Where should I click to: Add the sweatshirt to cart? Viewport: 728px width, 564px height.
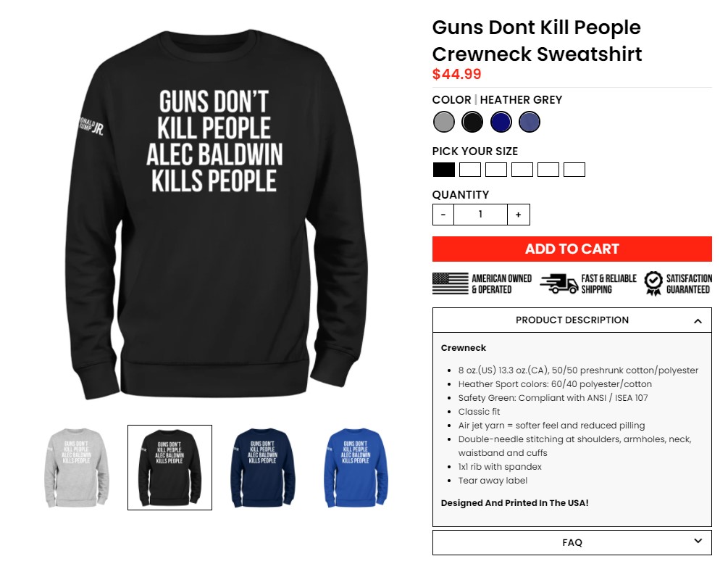(572, 249)
